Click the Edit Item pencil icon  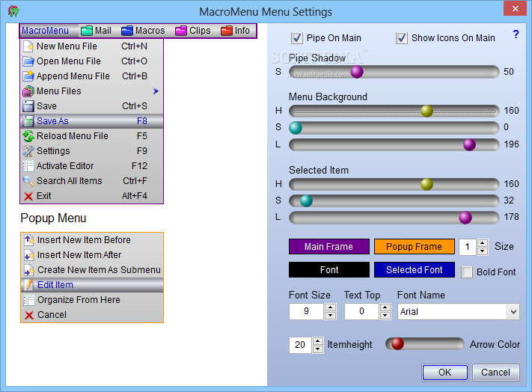29,285
